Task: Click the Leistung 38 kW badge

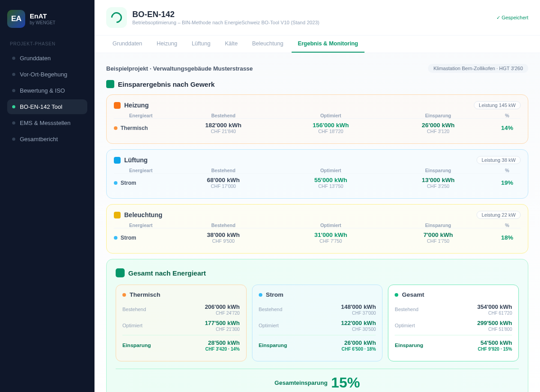Action: tap(499, 160)
